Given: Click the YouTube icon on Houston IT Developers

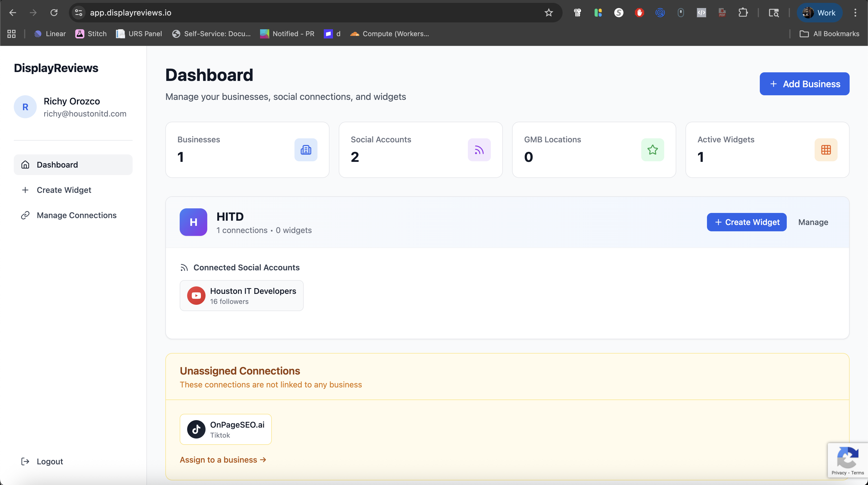Looking at the screenshot, I should pos(196,295).
